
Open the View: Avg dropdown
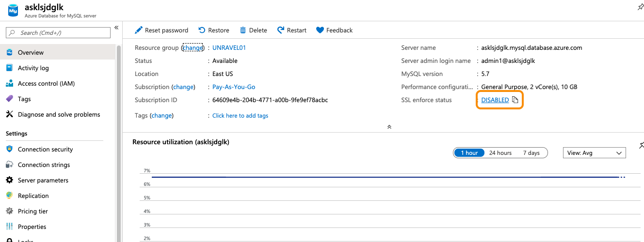point(594,153)
